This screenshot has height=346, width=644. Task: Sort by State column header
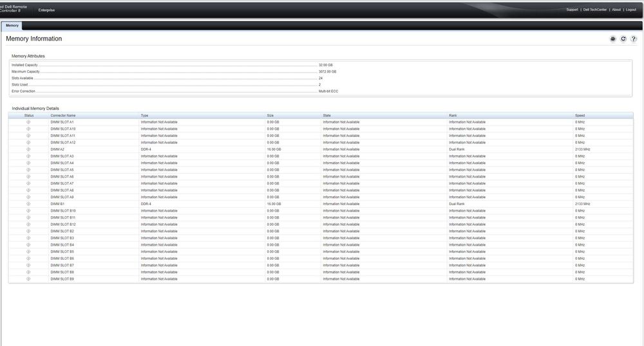[327, 116]
